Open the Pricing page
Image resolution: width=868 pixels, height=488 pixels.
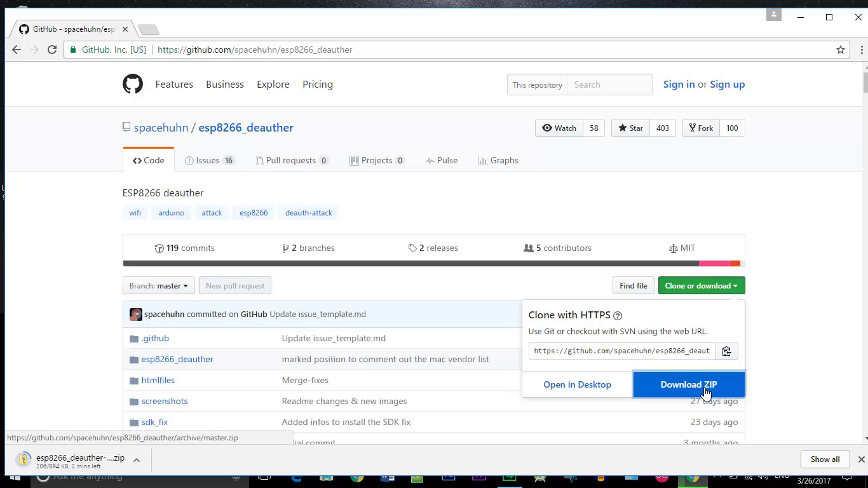318,85
